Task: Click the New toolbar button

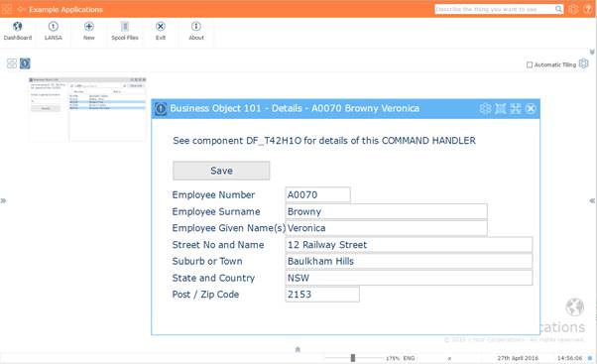Action: (88, 31)
